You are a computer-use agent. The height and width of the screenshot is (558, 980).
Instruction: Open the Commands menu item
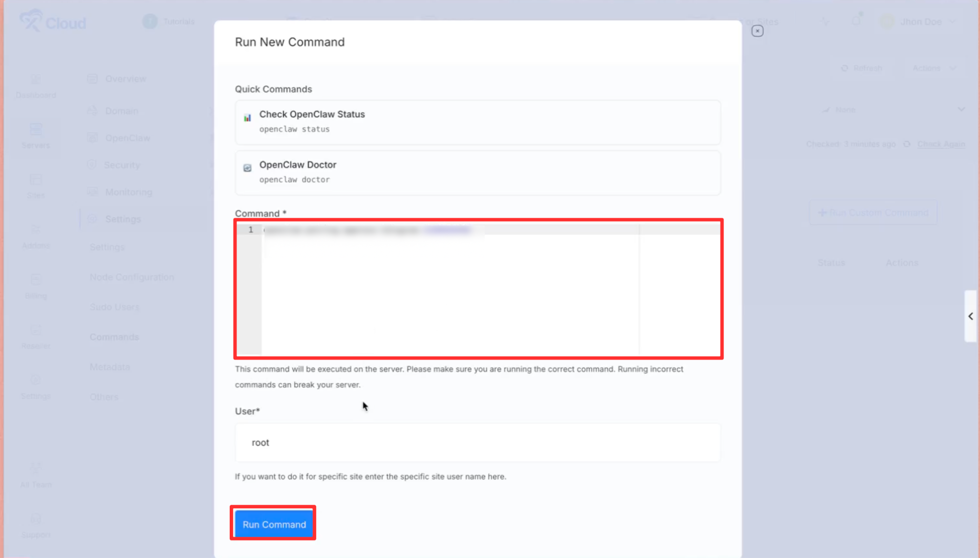114,337
